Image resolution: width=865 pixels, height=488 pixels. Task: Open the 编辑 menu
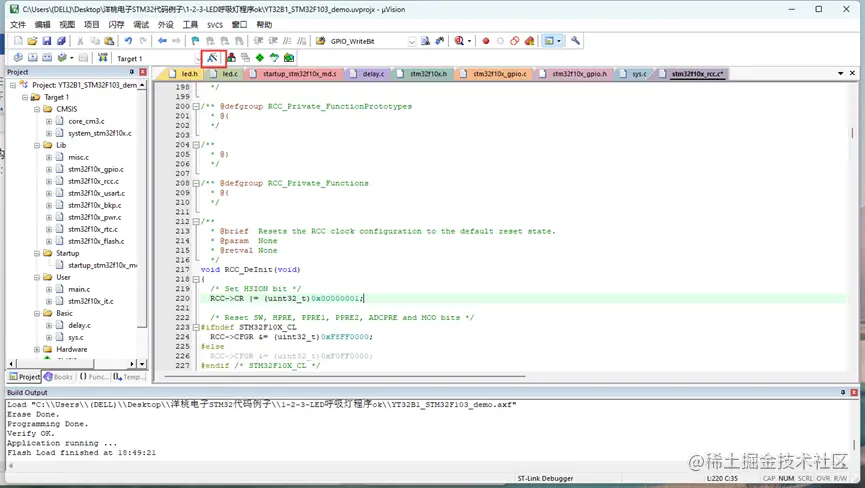click(x=42, y=25)
